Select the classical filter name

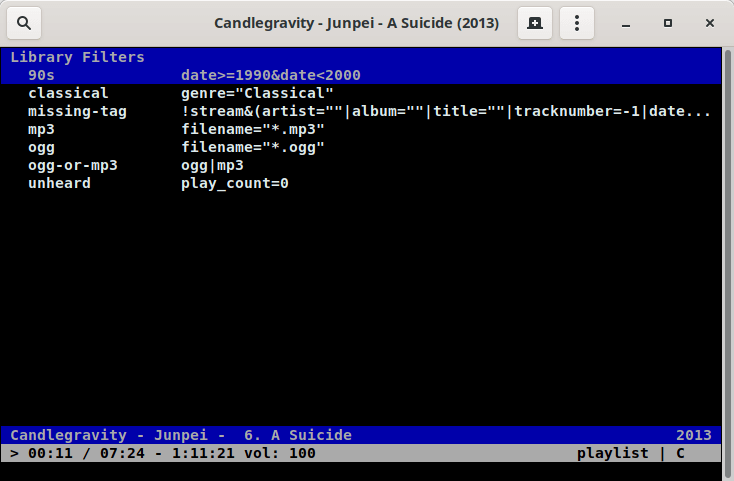(x=68, y=93)
